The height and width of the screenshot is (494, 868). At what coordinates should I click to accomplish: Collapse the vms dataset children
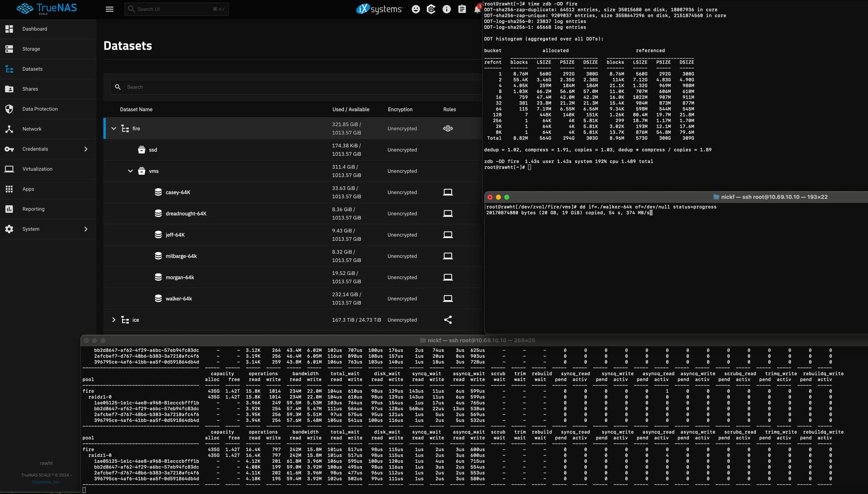click(130, 171)
